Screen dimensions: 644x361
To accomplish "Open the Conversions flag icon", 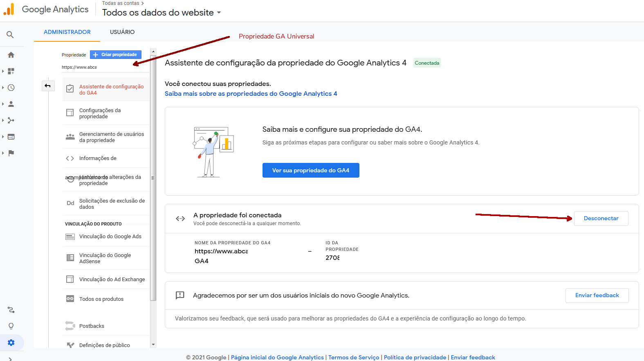I will pyautogui.click(x=11, y=153).
